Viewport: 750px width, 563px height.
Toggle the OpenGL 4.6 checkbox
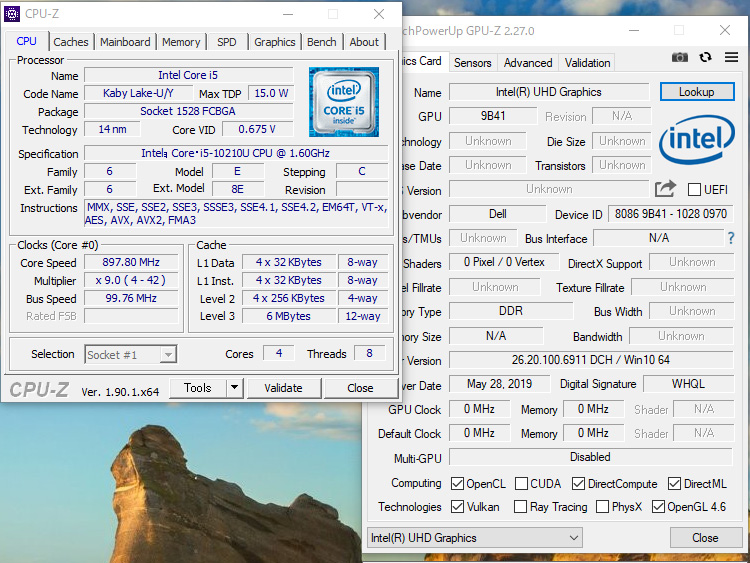658,507
